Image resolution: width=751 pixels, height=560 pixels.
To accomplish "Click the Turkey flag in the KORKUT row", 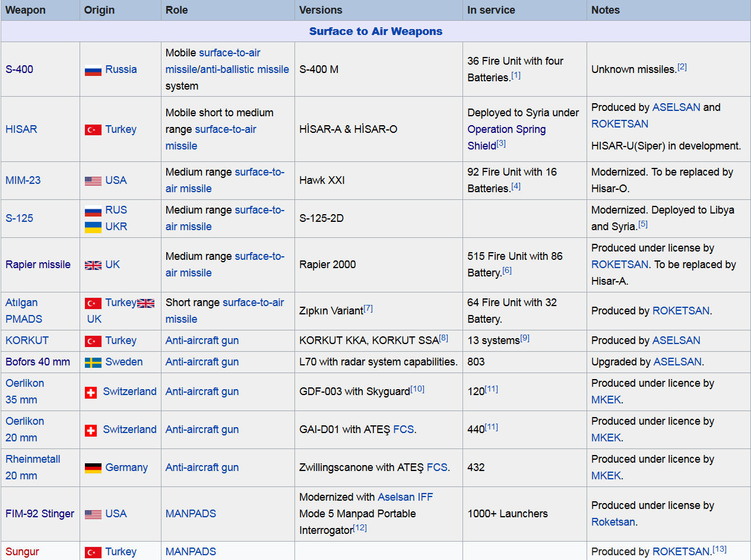I will coord(93,341).
